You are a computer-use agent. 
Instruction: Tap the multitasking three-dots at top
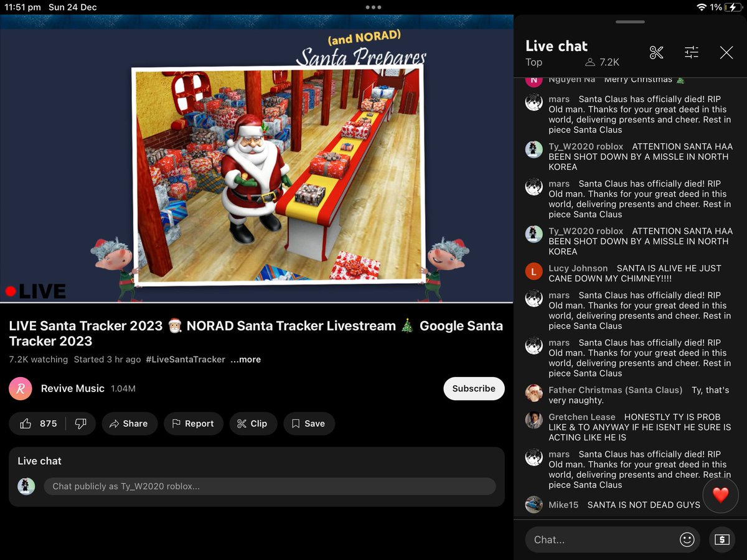374,7
